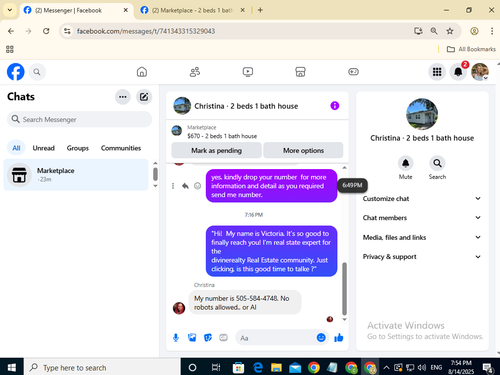Open File Explorer from the taskbar
Image resolution: width=500 pixels, height=375 pixels.
pos(276,367)
